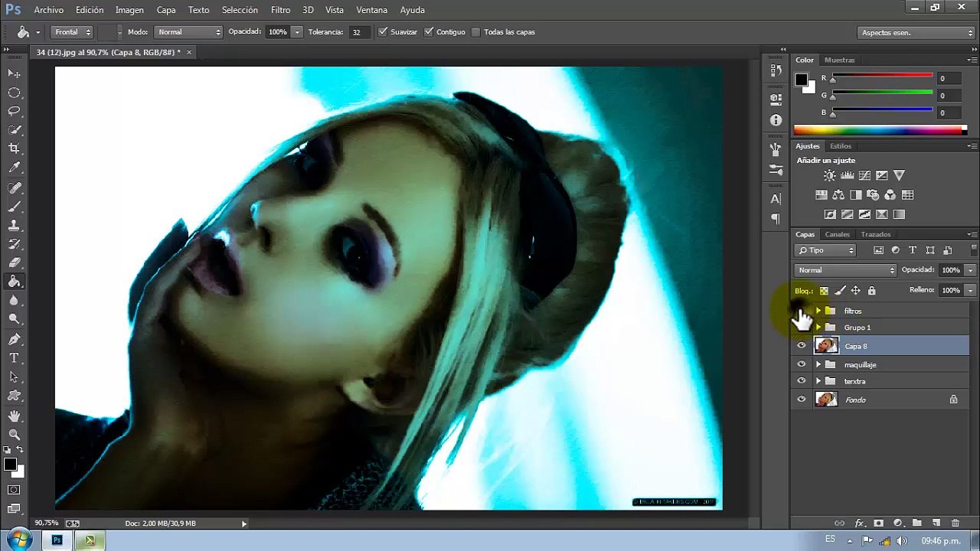
Task: Select the Hand tool
Action: 14,416
